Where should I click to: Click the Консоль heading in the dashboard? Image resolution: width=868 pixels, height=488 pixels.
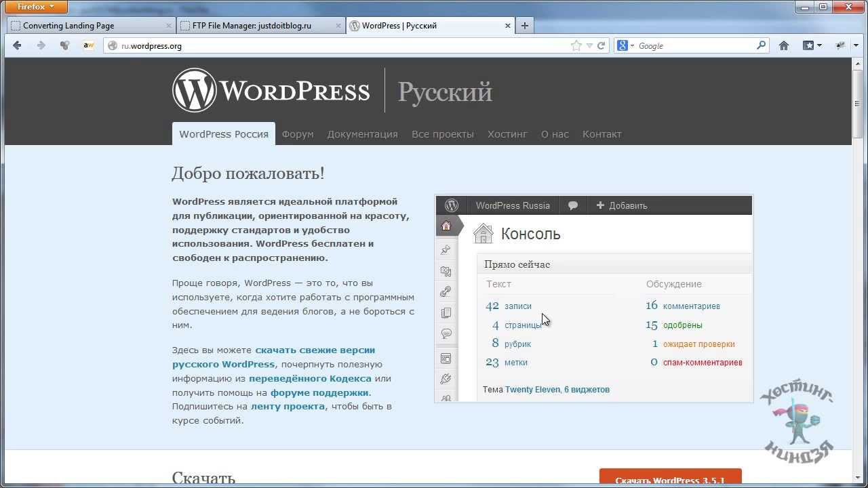coord(531,234)
